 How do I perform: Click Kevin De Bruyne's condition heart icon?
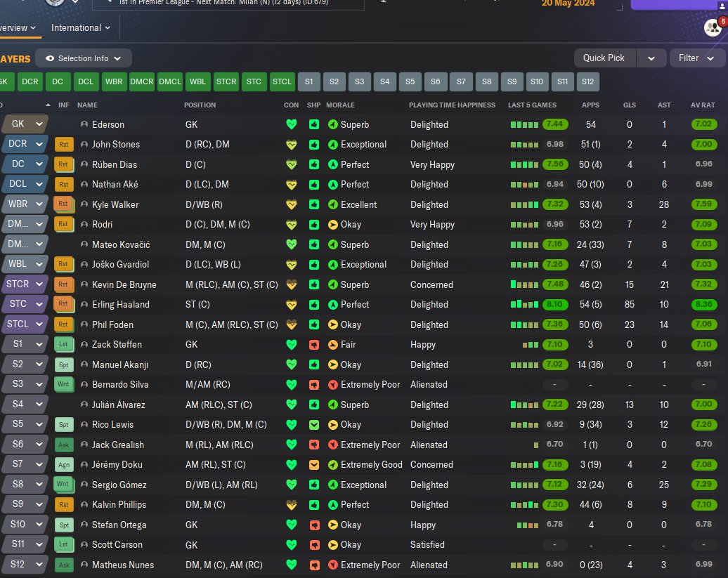291,284
